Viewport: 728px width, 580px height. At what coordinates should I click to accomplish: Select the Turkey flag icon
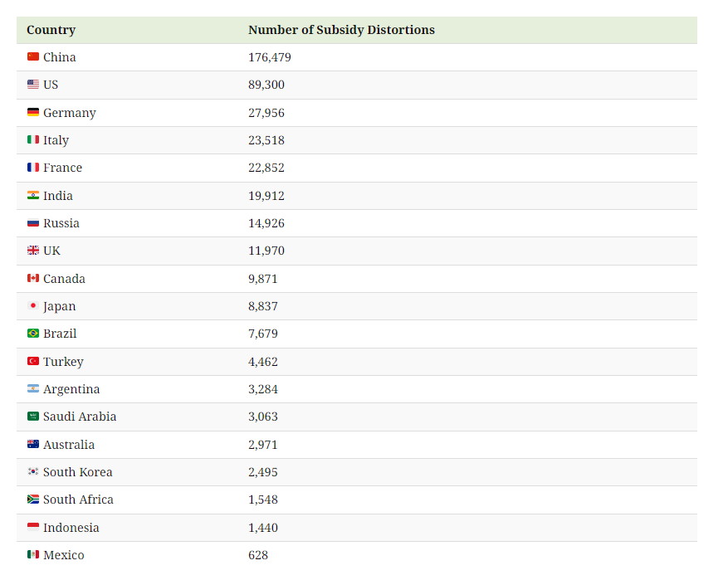pyautogui.click(x=33, y=361)
